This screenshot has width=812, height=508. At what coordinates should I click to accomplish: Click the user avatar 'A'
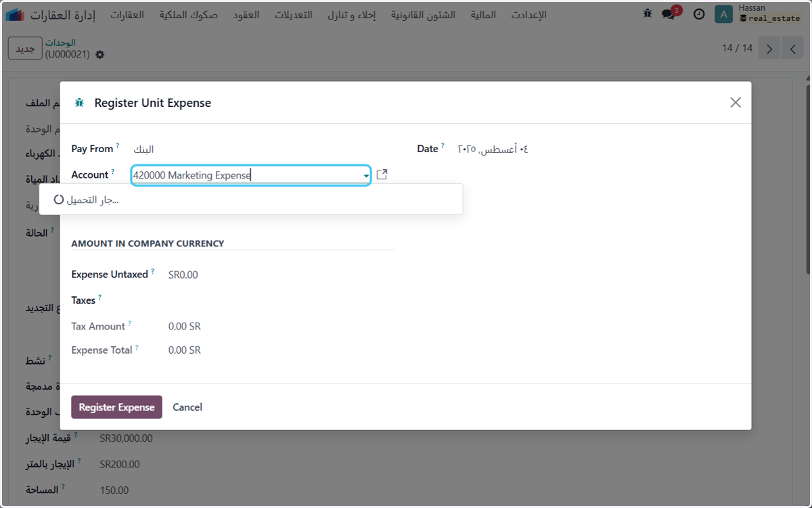click(723, 14)
